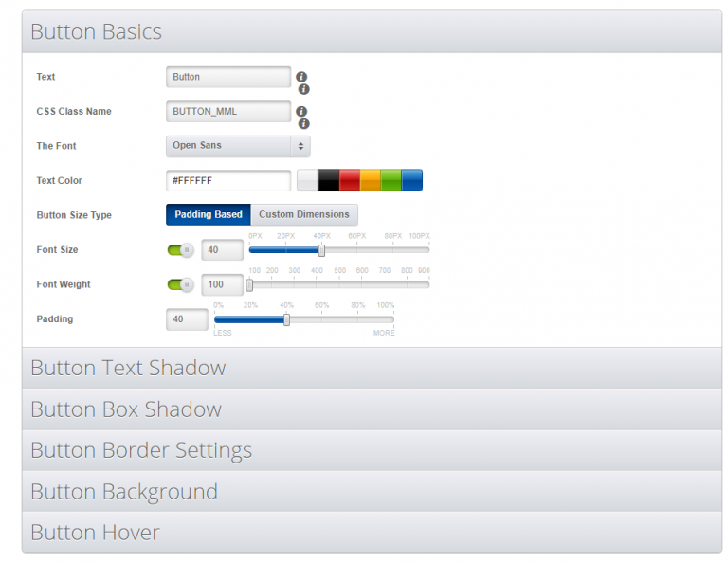Toggle the Font Size switch
Image resolution: width=728 pixels, height=563 pixels.
(180, 250)
